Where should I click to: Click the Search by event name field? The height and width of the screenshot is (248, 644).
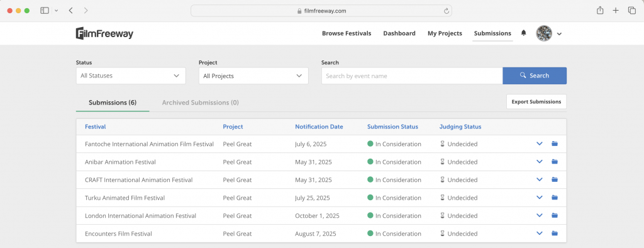coord(412,76)
